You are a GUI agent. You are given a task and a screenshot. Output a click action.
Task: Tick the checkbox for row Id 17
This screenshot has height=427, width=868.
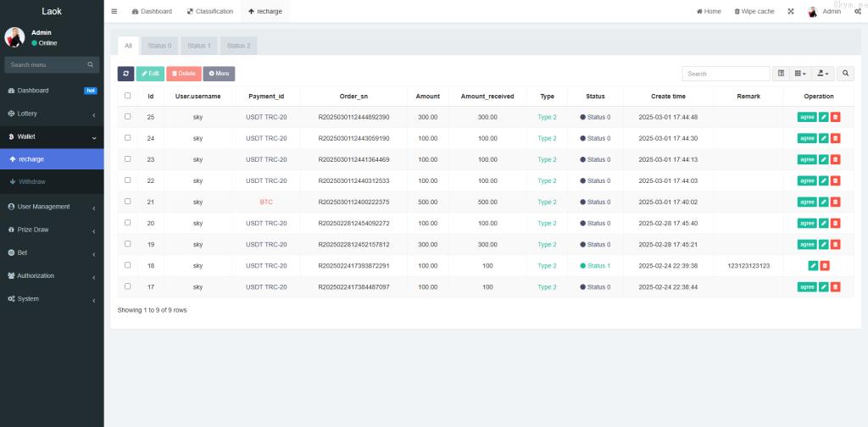128,287
